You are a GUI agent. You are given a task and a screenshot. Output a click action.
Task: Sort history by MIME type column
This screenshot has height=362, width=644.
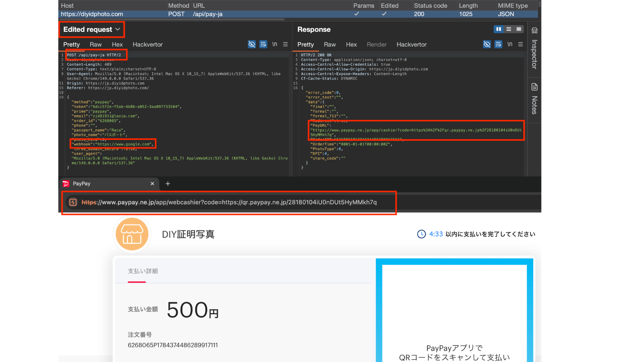(513, 5)
